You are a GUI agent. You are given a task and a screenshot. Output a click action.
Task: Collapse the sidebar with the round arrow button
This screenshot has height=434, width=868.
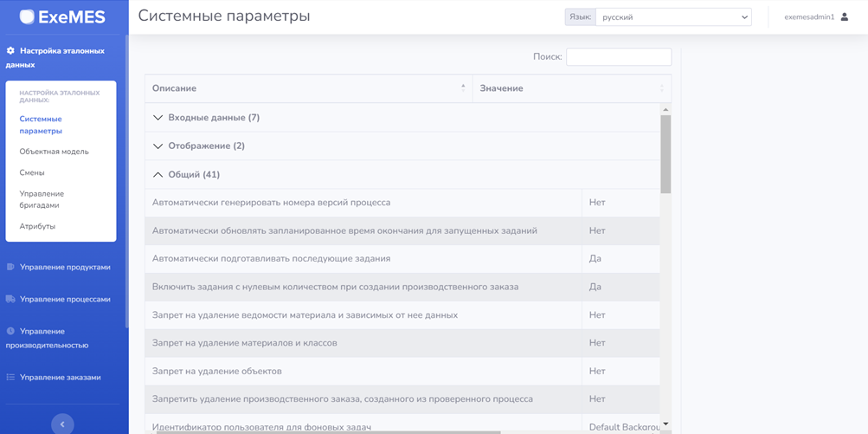tap(62, 424)
